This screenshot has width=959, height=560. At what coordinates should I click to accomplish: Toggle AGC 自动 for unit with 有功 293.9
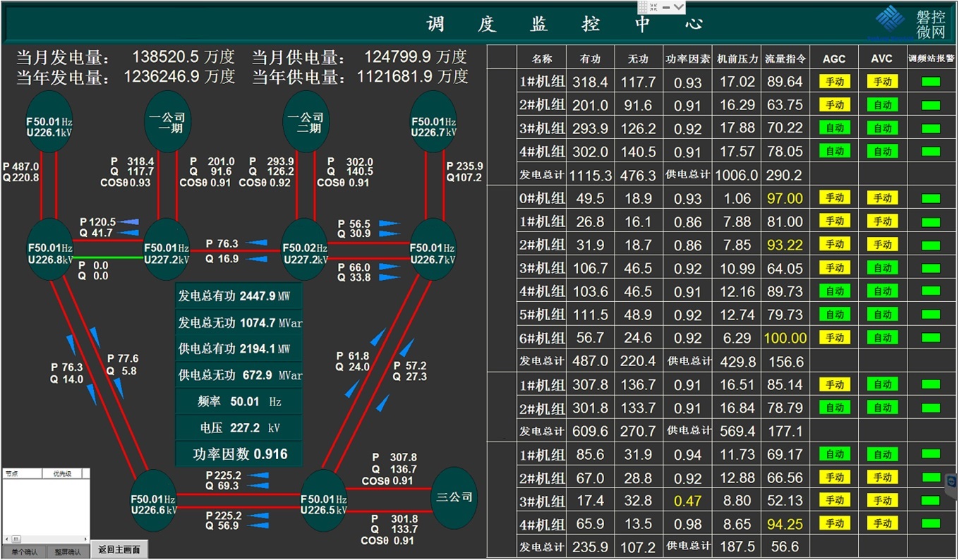coord(834,128)
